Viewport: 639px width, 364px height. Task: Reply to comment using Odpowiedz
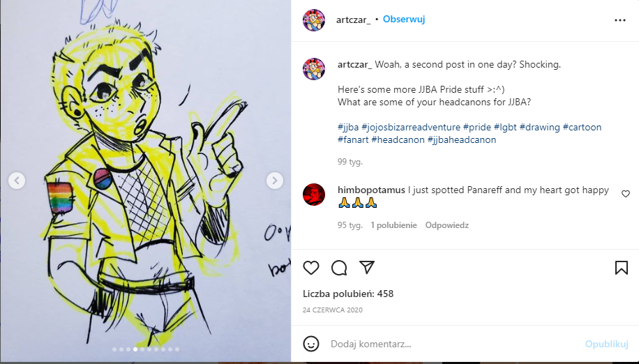click(x=447, y=225)
